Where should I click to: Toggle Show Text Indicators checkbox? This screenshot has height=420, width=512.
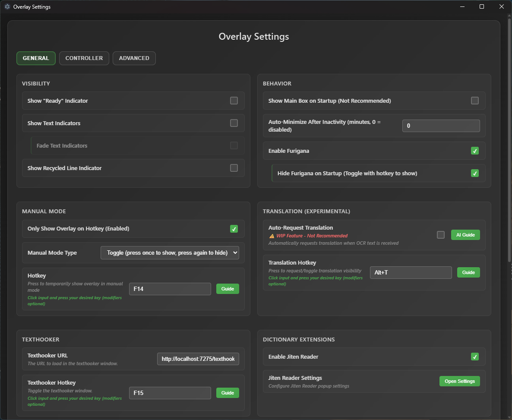(234, 123)
